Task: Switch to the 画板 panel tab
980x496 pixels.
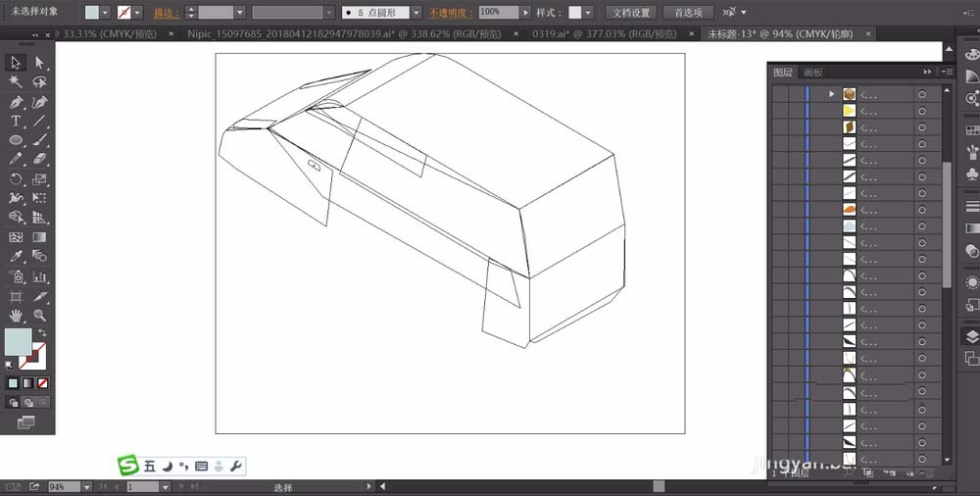Action: click(x=813, y=73)
